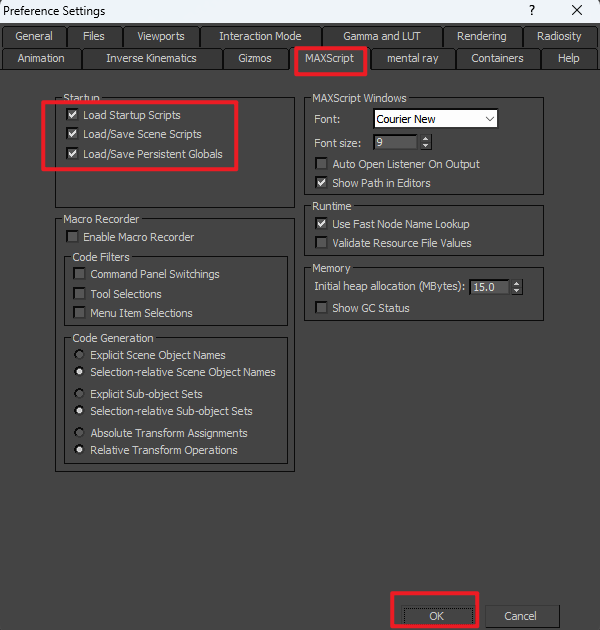Viewport: 600px width, 630px height.
Task: Click Initial heap allocation value field
Action: click(x=489, y=287)
